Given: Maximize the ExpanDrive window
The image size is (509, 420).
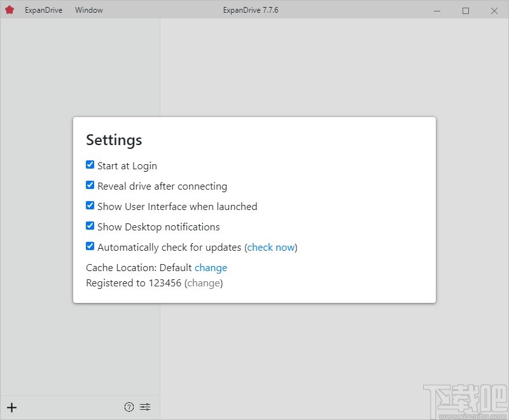Looking at the screenshot, I should click(466, 10).
